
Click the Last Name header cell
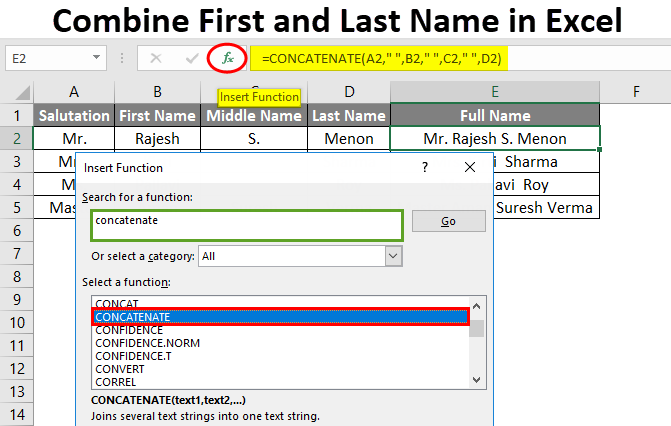click(349, 116)
